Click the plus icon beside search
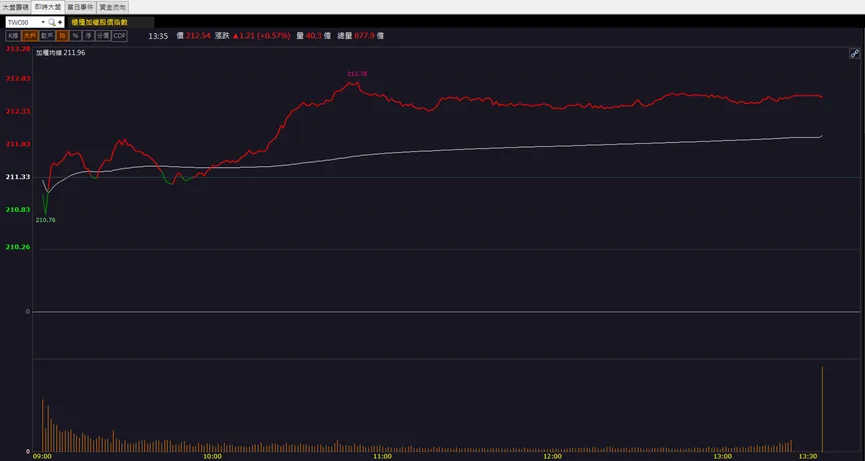Viewport: 865px width, 461px height. tap(60, 22)
